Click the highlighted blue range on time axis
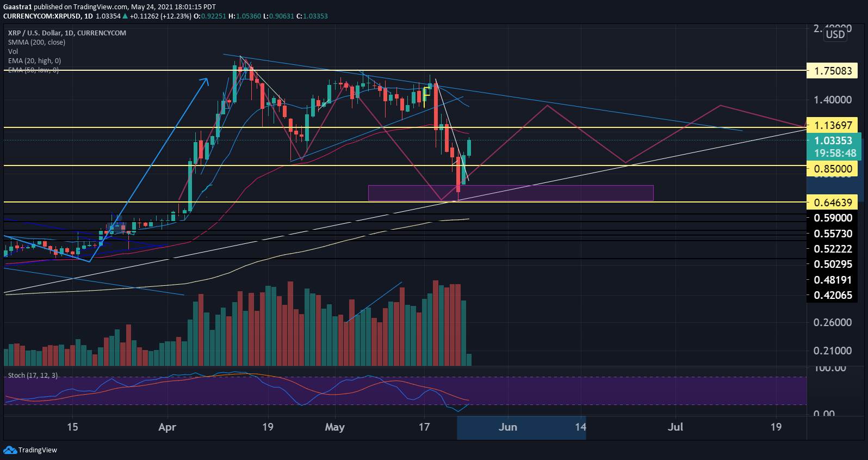 click(521, 427)
